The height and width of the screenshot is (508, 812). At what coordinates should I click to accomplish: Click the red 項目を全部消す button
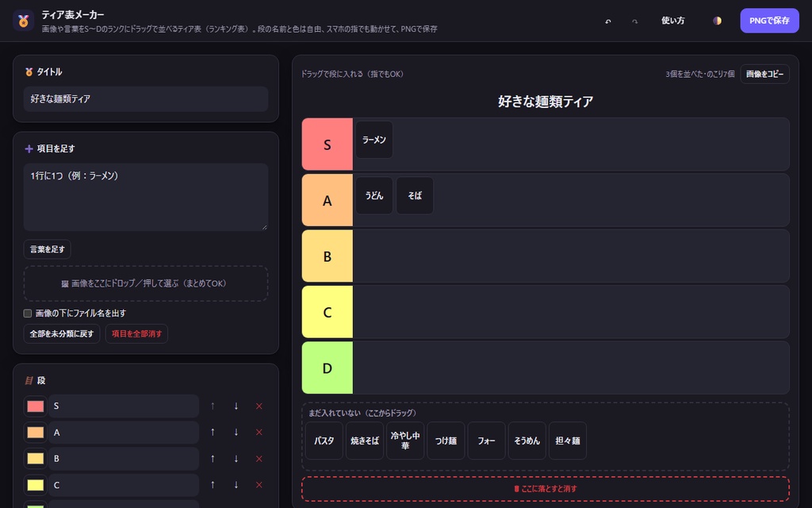click(136, 334)
